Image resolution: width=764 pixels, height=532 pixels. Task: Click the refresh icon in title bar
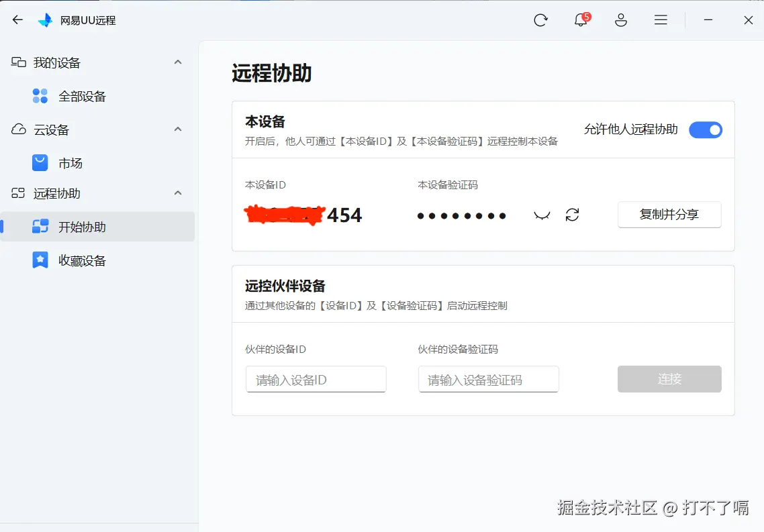pyautogui.click(x=541, y=20)
